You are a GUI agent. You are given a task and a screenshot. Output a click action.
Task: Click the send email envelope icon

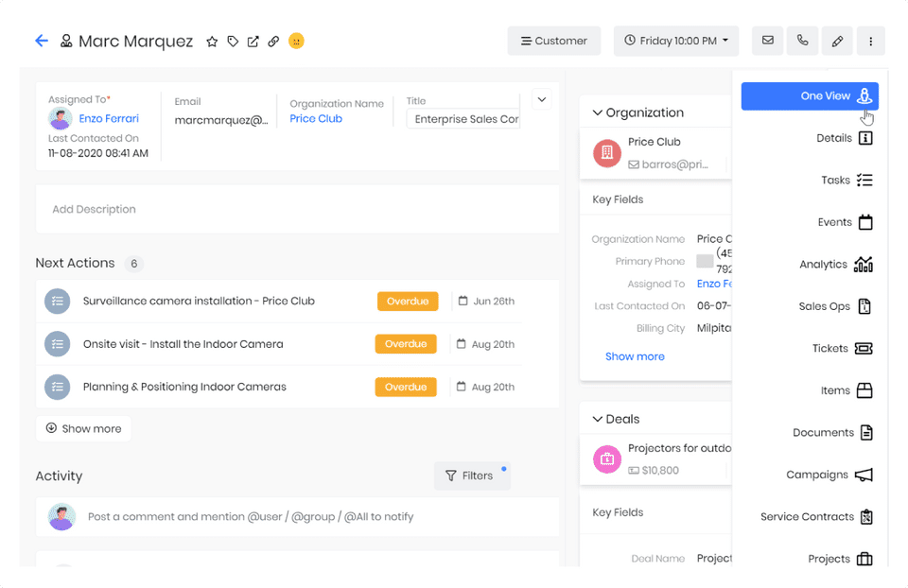point(768,41)
